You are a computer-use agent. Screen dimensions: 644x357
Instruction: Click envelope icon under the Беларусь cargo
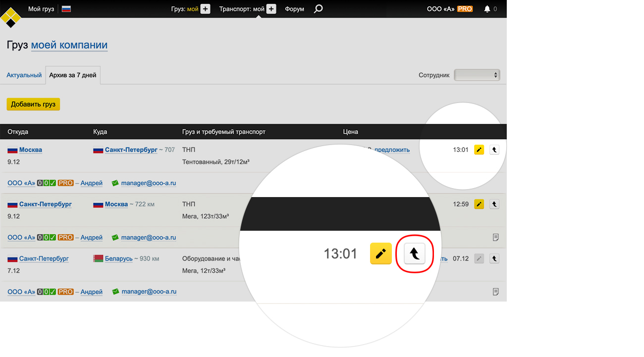(115, 292)
